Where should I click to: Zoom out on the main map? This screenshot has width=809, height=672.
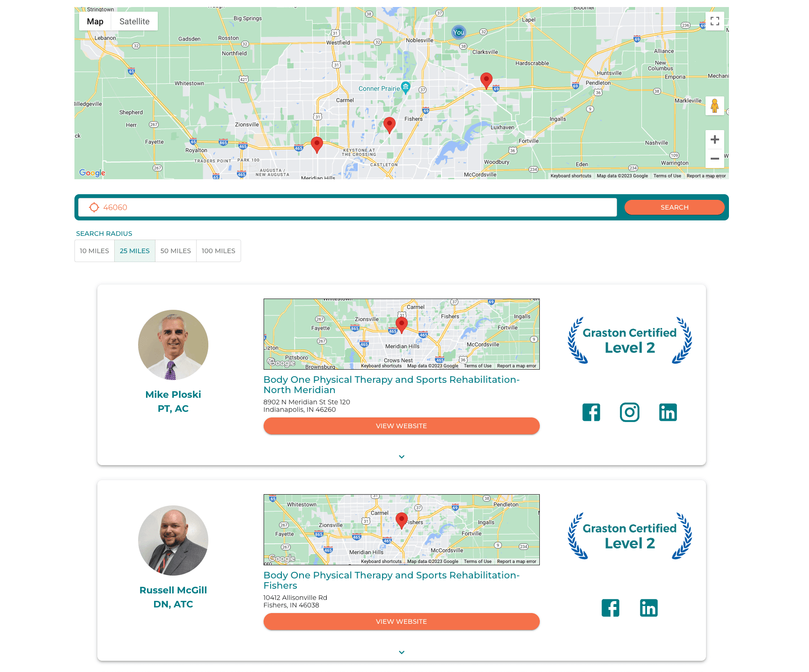(714, 159)
